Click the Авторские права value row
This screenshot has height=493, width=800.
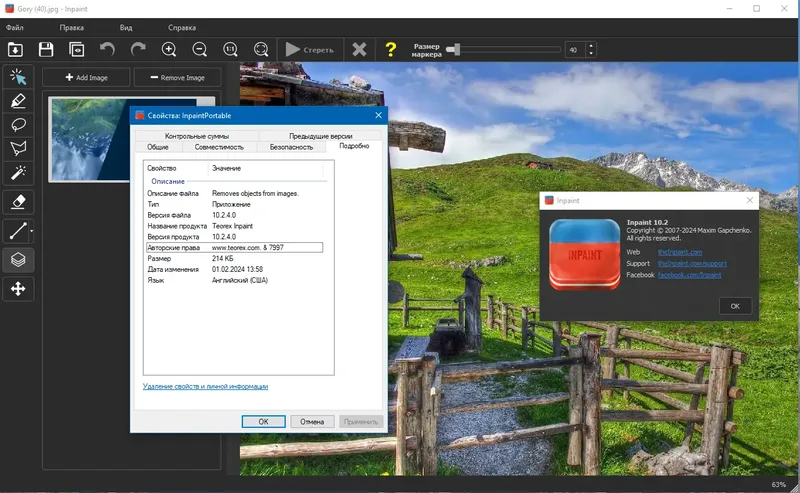[235, 248]
